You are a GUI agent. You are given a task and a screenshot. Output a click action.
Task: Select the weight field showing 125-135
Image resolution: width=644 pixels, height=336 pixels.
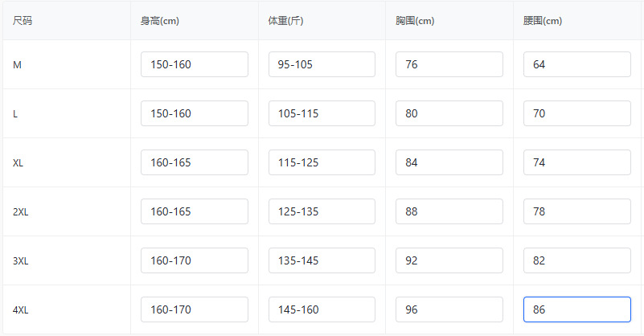pyautogui.click(x=322, y=211)
